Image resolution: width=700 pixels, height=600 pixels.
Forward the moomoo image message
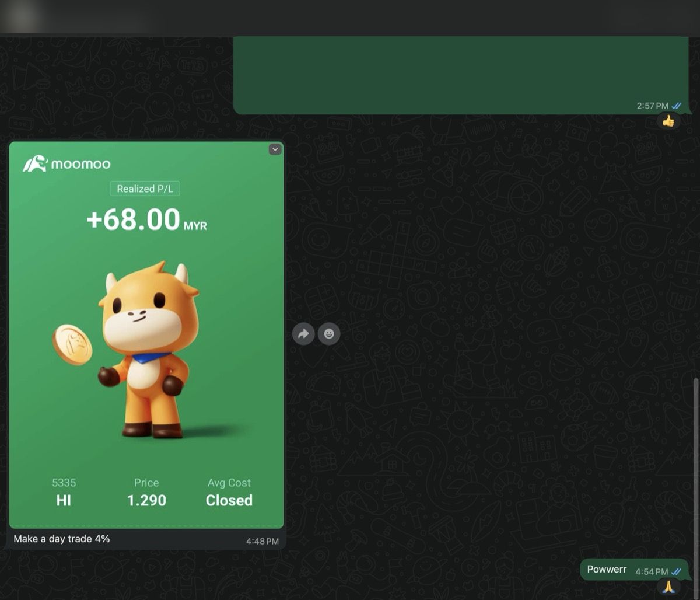pos(303,334)
